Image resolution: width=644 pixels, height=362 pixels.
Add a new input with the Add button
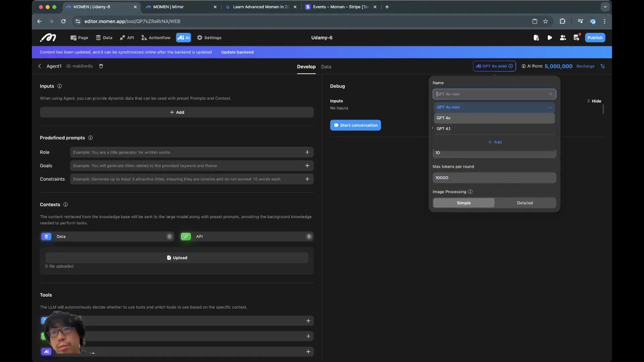[177, 112]
